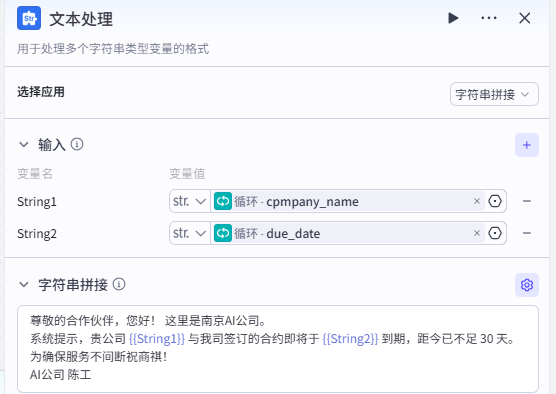Click the blue Str text-processing node icon

pos(29,18)
